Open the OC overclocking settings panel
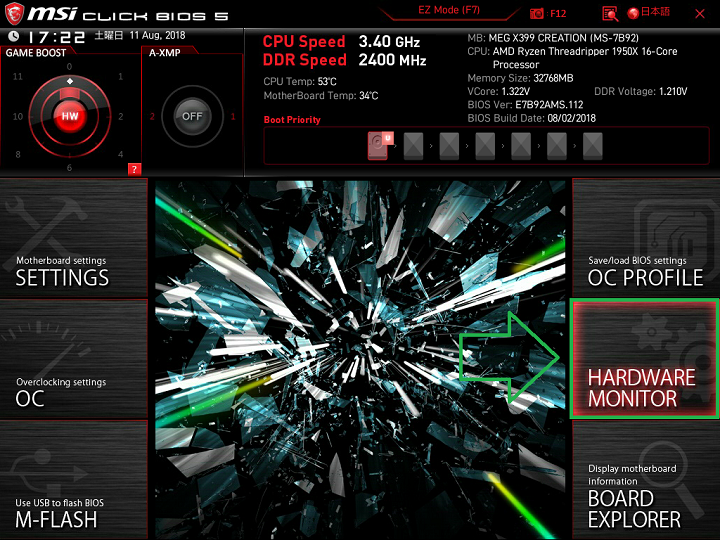This screenshot has width=720, height=540. [73, 359]
